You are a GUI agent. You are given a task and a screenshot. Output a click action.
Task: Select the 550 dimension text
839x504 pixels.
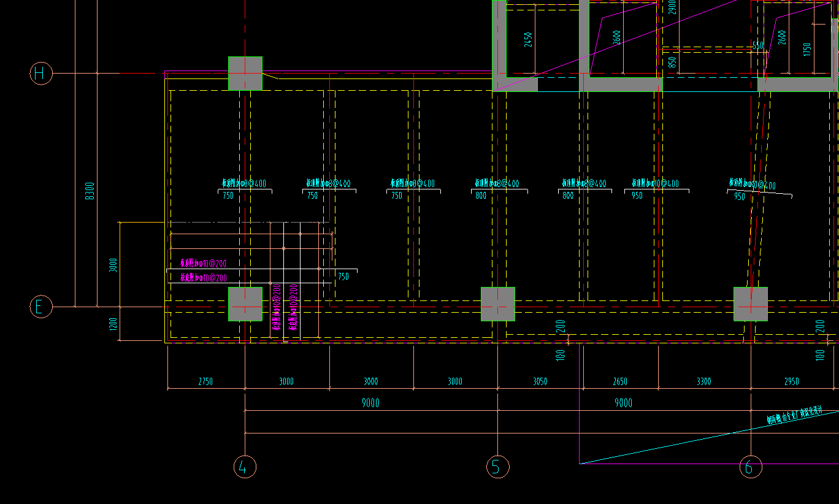pos(757,46)
